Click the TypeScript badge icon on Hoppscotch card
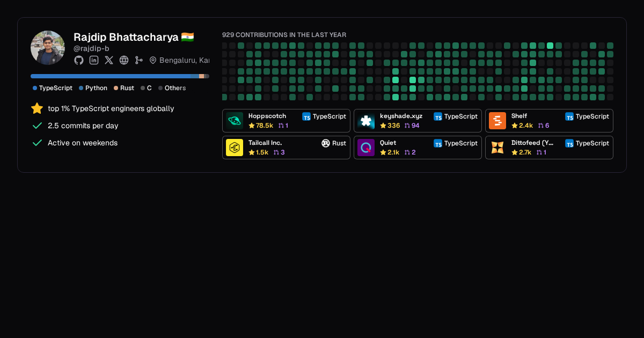 [x=306, y=116]
